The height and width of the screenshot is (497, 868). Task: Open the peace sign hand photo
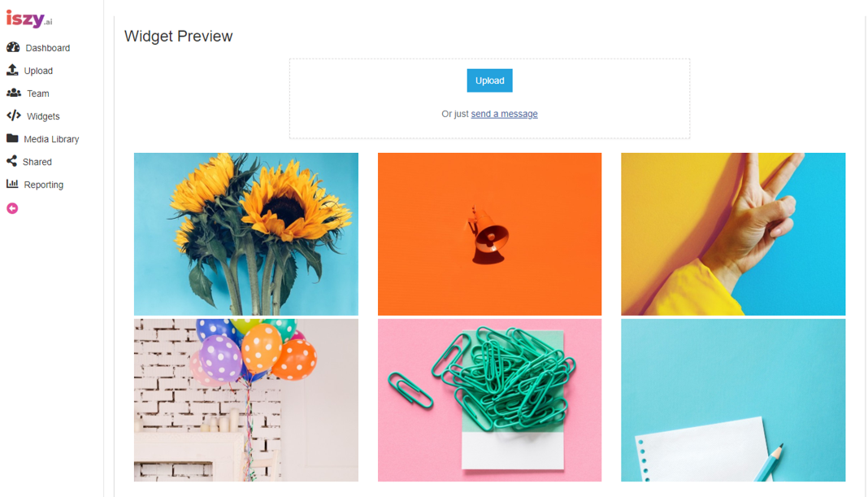733,233
